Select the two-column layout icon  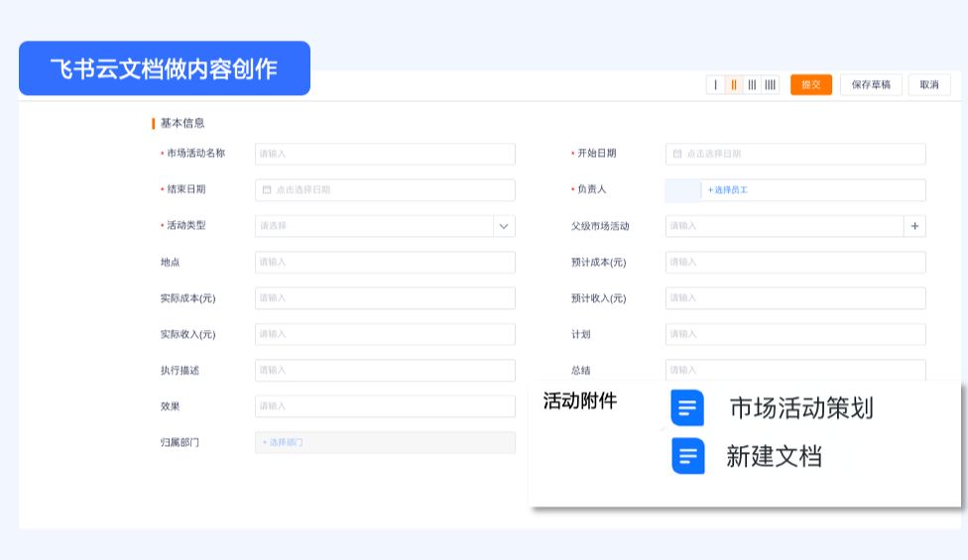(733, 85)
